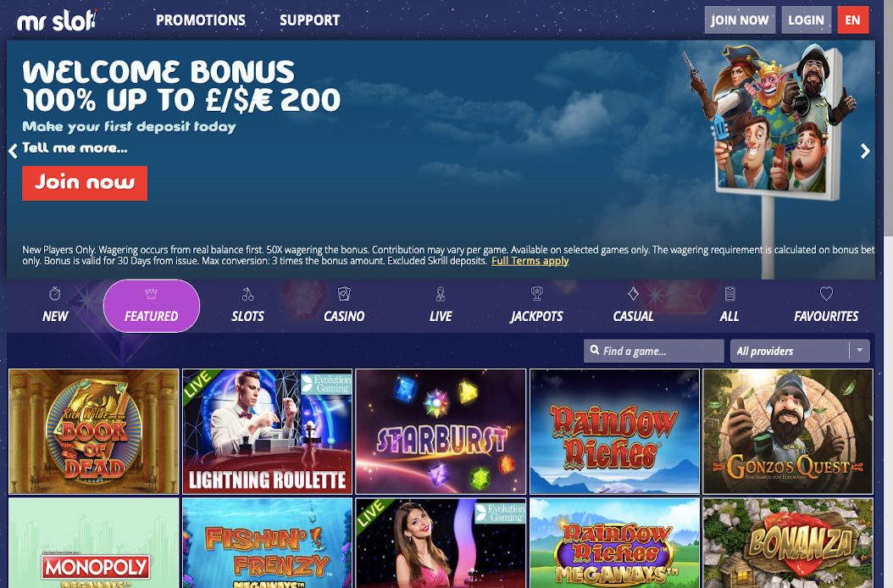This screenshot has width=893, height=588.
Task: Click the stopwatch icon above NEW
Action: [x=55, y=293]
